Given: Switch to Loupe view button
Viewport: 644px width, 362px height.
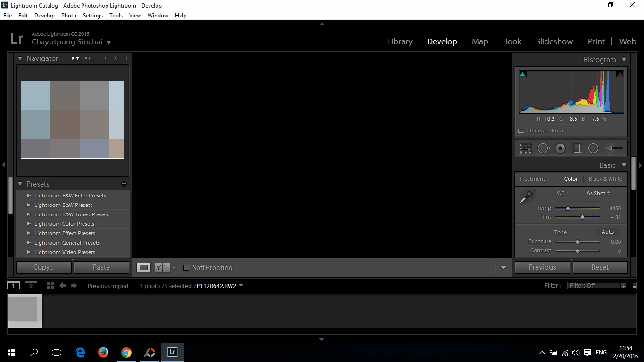Looking at the screenshot, I should click(143, 267).
